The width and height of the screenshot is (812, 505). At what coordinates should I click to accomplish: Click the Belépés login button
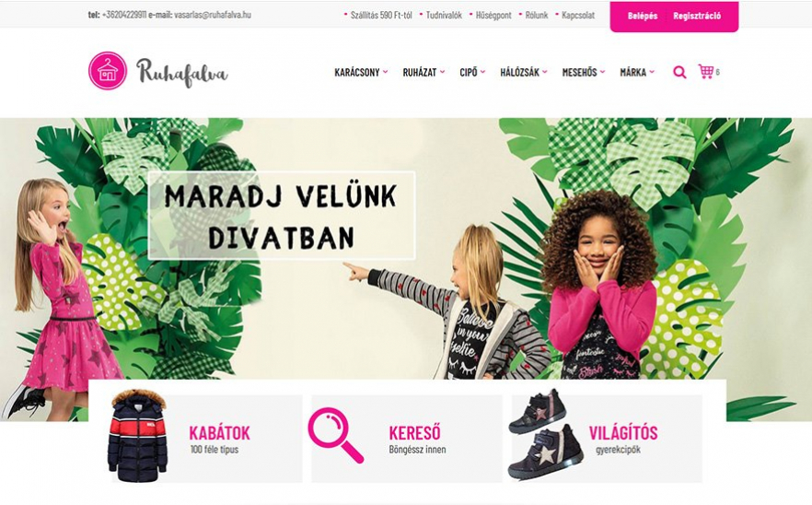(x=643, y=16)
